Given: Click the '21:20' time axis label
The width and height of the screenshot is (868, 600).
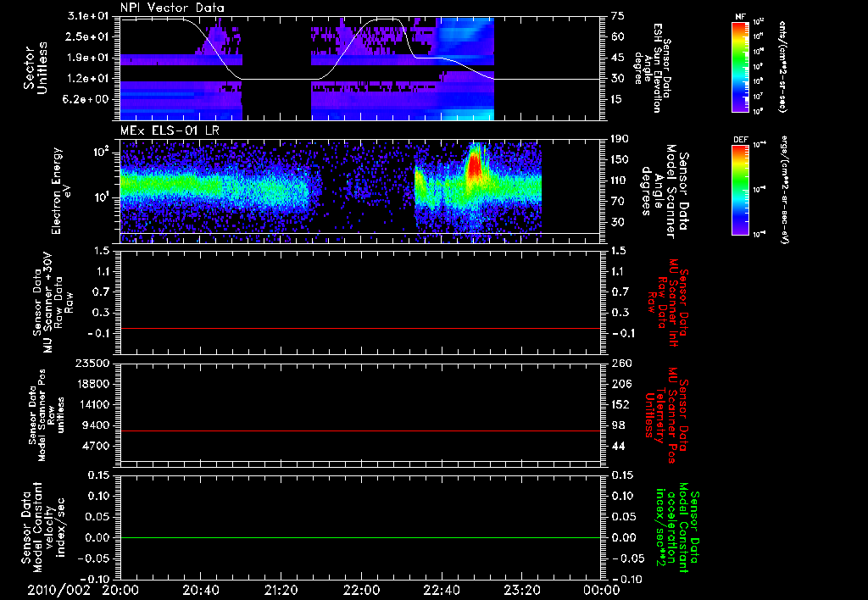Looking at the screenshot, I should point(281,590).
